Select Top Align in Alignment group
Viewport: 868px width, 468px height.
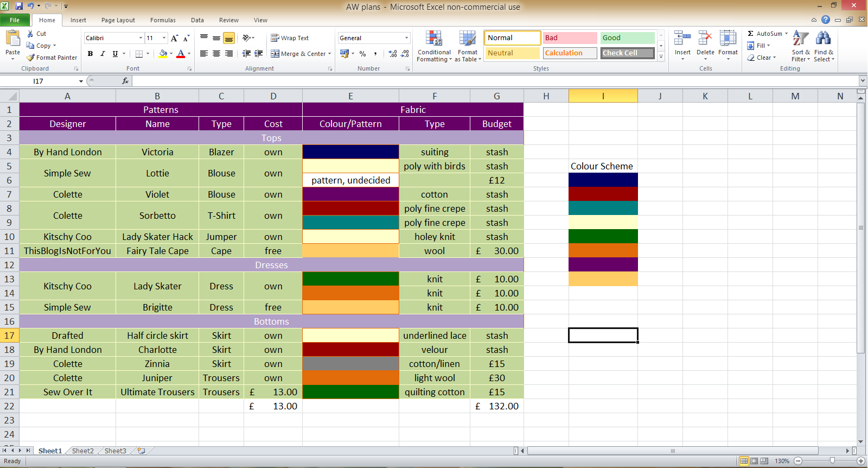[x=204, y=38]
